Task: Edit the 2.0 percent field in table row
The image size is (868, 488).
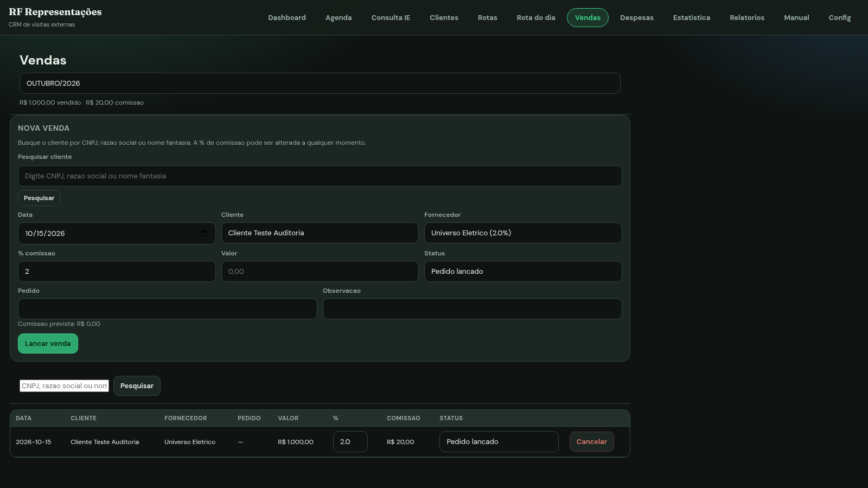Action: pos(350,442)
